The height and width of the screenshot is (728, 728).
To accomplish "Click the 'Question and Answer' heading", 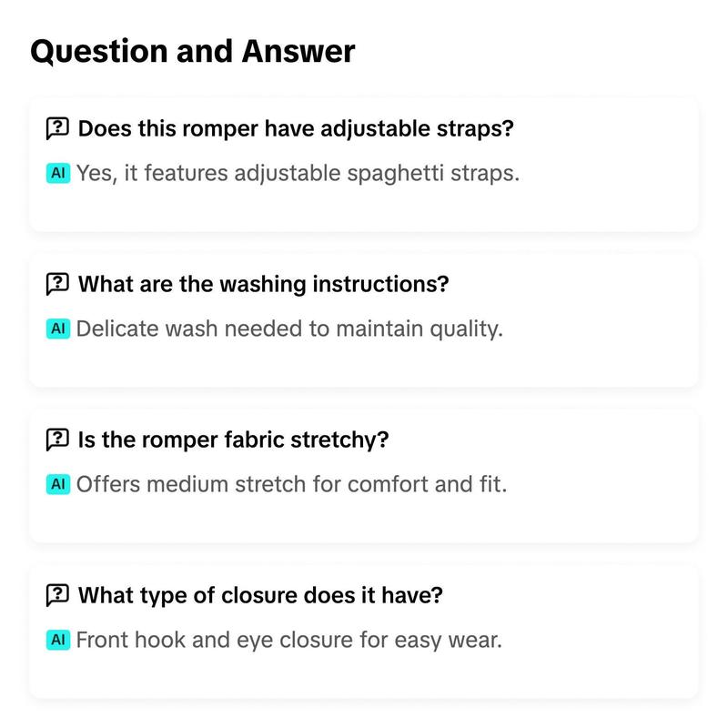I will pyautogui.click(x=192, y=51).
